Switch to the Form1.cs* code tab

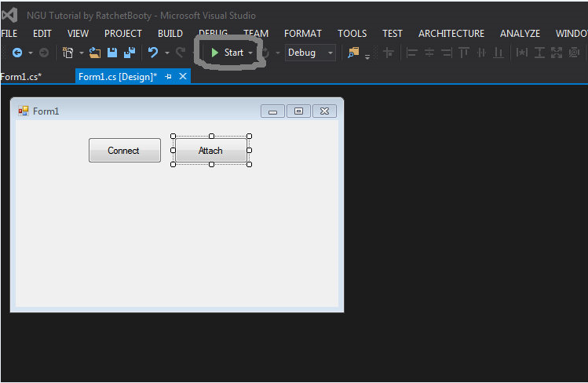[x=21, y=77]
